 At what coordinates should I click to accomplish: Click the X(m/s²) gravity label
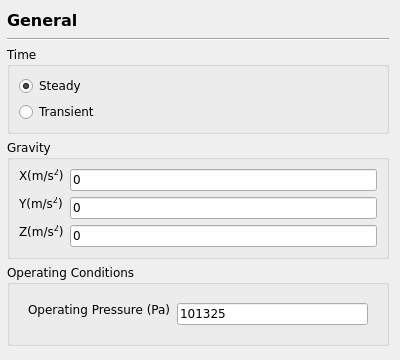coord(41,175)
